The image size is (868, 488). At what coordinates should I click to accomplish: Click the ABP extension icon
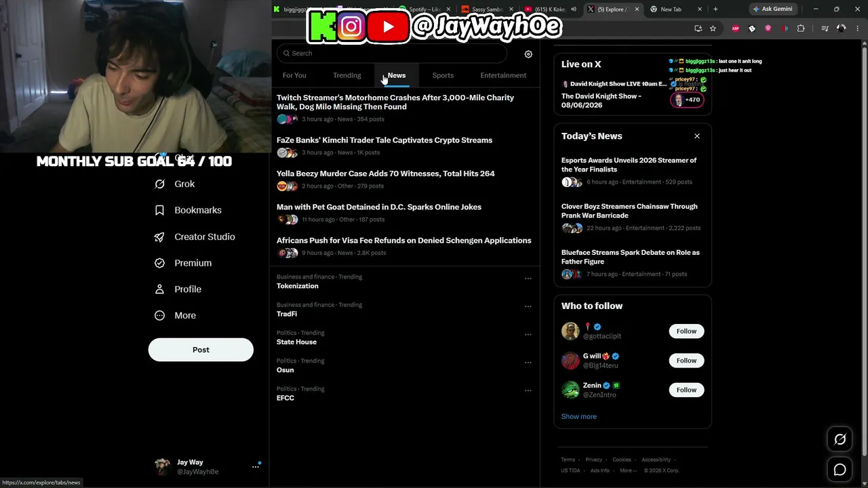click(x=736, y=28)
